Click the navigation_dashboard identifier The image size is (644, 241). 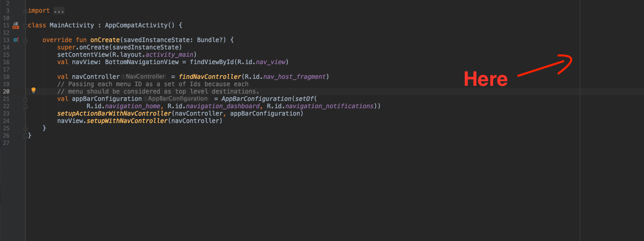(x=223, y=106)
